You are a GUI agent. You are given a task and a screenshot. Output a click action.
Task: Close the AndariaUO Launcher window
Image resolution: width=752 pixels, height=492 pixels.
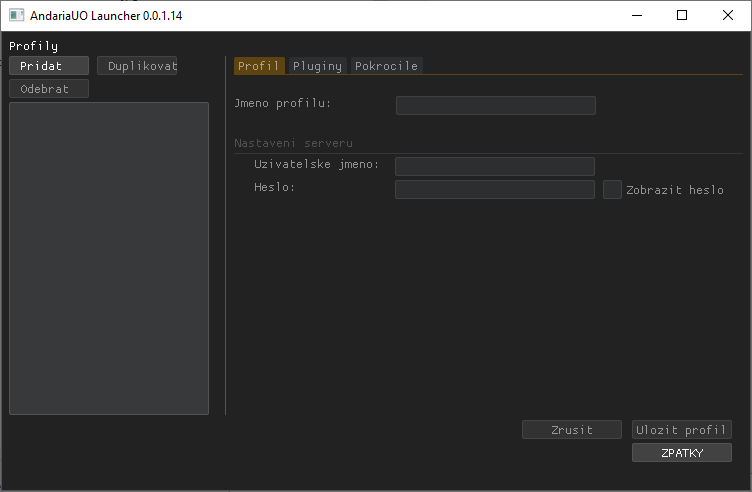(x=728, y=16)
